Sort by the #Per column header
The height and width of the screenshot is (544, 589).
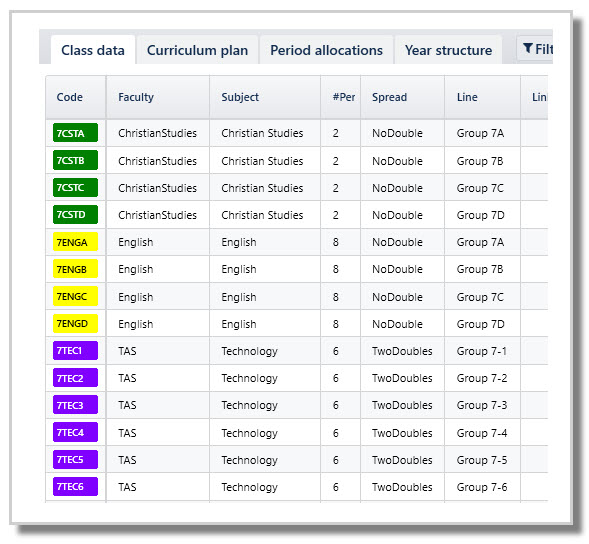(x=344, y=97)
